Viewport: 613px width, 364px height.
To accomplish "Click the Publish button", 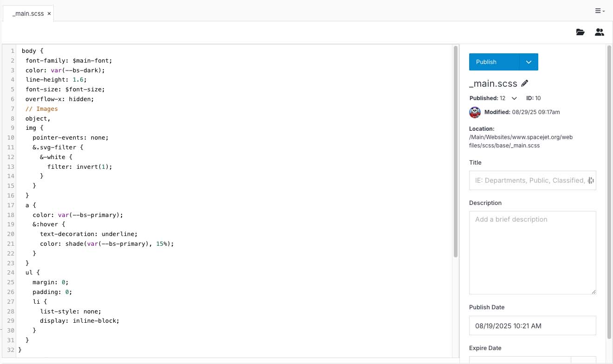I will pyautogui.click(x=494, y=62).
